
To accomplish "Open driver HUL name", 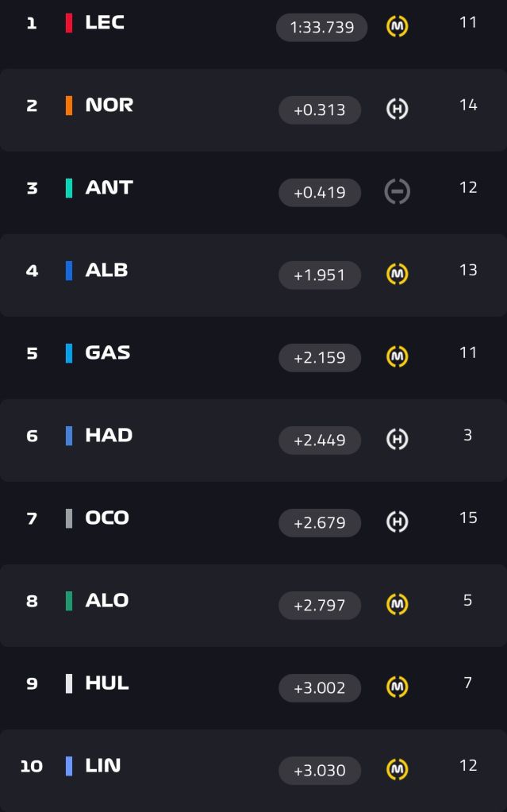I will 107,683.
